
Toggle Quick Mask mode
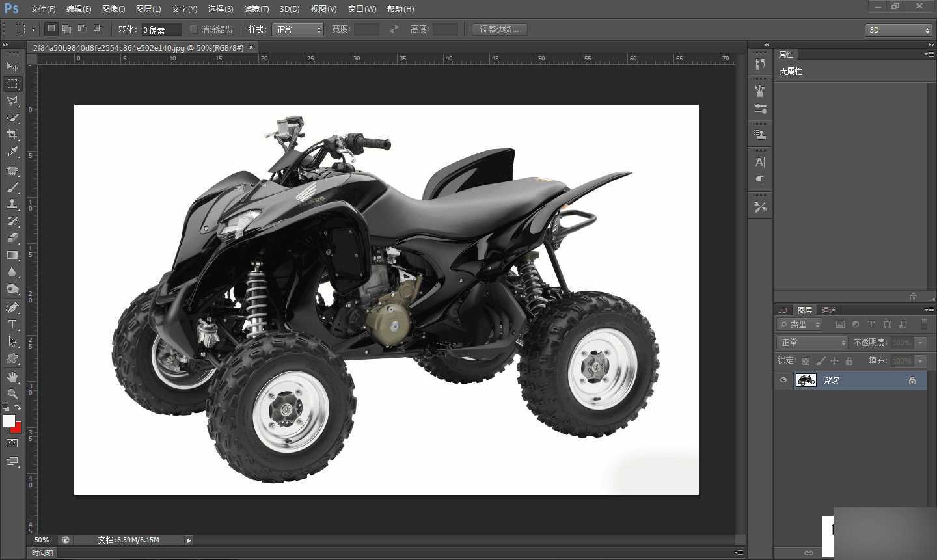[x=12, y=444]
